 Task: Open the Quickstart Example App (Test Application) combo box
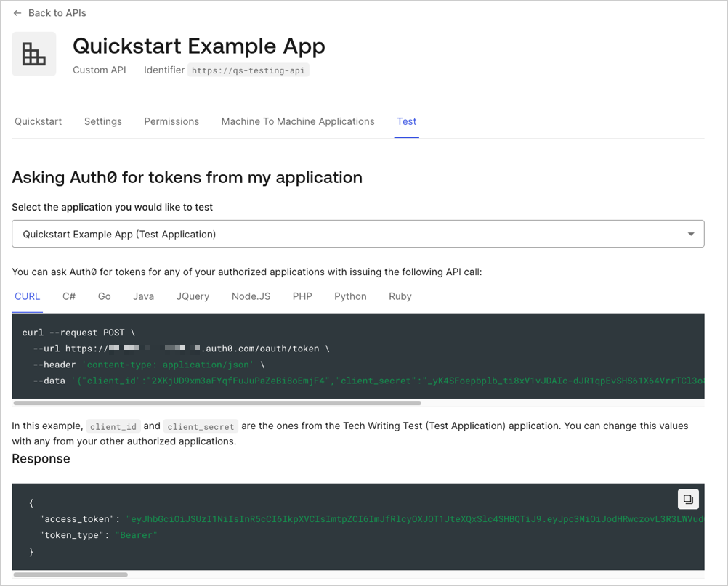pyautogui.click(x=358, y=234)
